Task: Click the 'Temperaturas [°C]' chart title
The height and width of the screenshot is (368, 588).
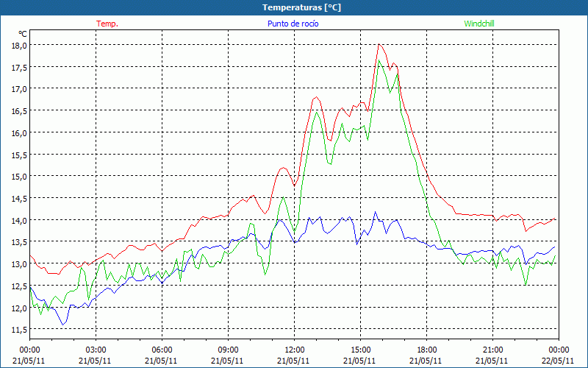Action: pyautogui.click(x=301, y=7)
